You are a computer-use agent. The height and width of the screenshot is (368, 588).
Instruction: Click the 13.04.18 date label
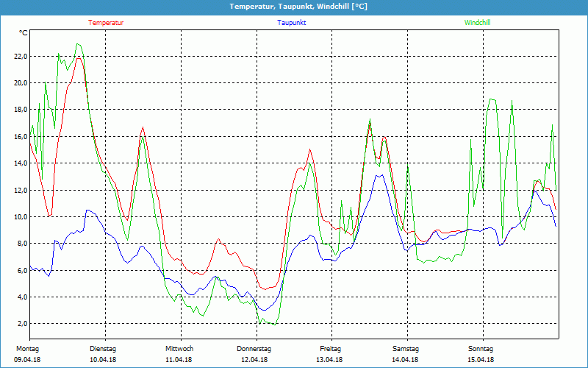click(329, 360)
